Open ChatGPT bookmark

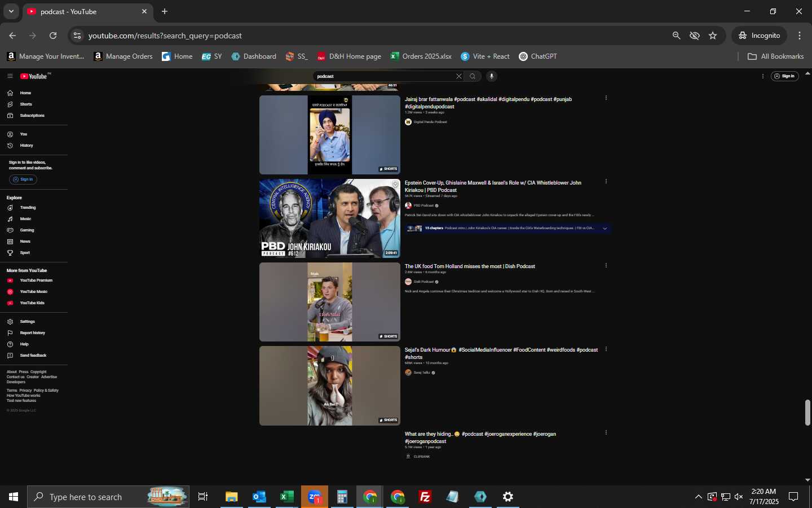[x=538, y=56]
